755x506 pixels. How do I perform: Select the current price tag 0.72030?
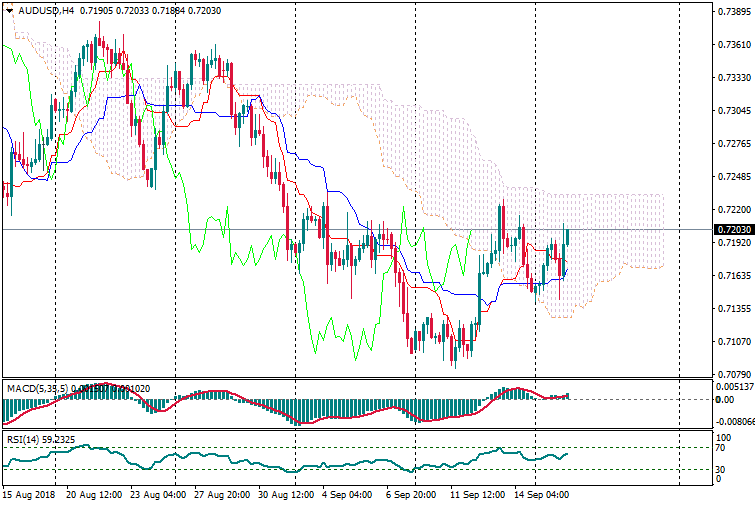[x=733, y=230]
